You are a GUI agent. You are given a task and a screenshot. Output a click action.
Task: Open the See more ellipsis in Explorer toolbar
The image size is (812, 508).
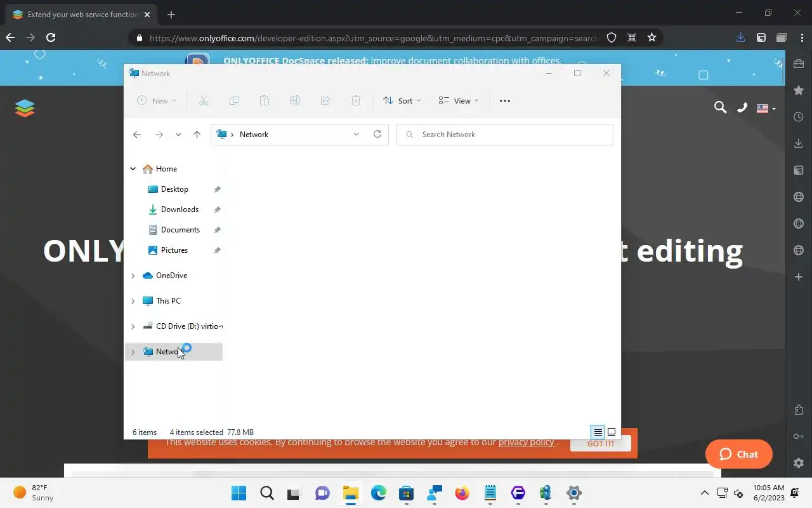[x=505, y=100]
